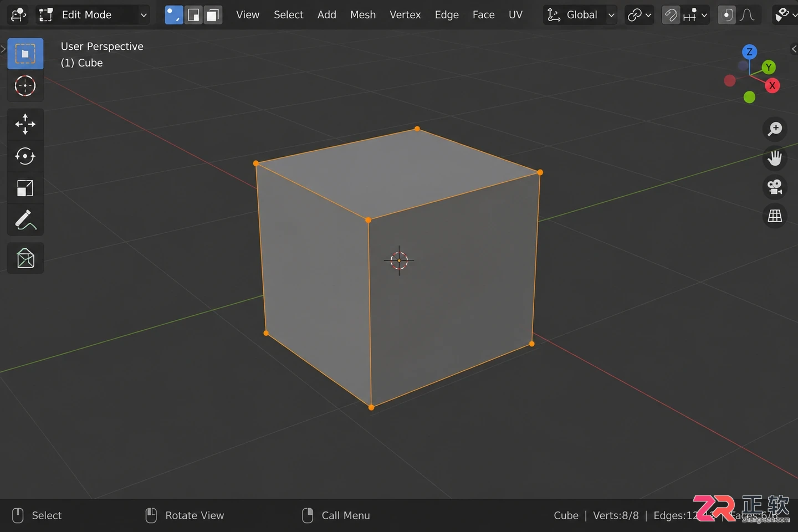Expand the sidebar with right-edge arrow
Screen dimensions: 798x532
click(x=794, y=49)
